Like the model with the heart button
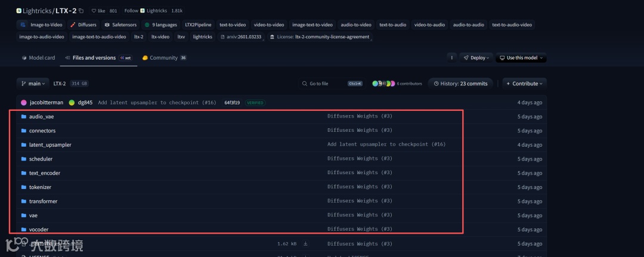This screenshot has width=644, height=257. 98,11
